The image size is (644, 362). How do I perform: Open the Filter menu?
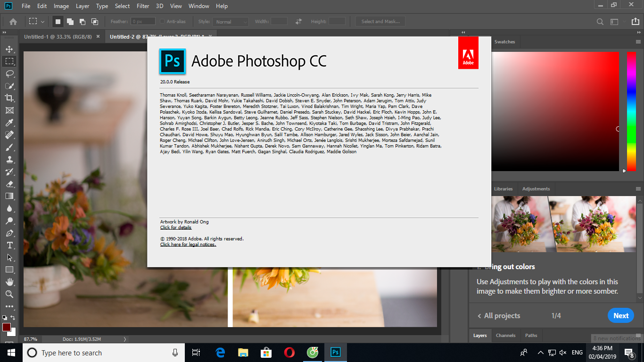coord(143,6)
